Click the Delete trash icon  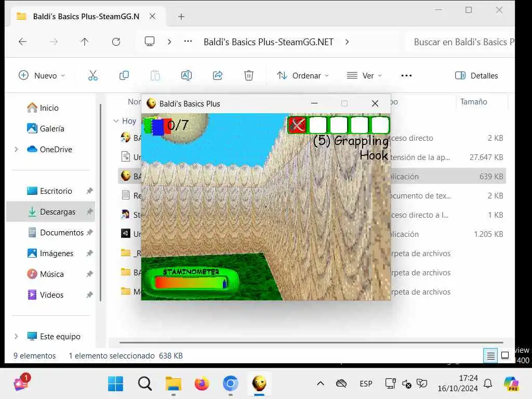pos(249,75)
